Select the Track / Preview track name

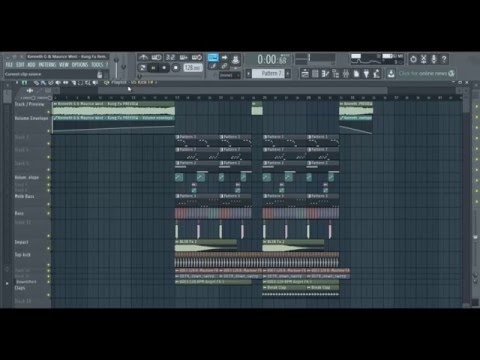(29, 104)
